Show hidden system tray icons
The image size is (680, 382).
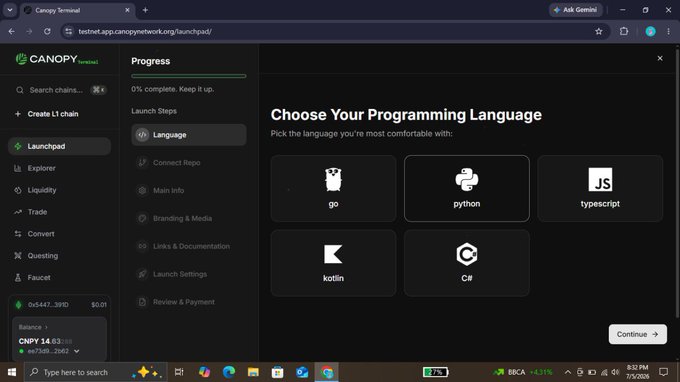(567, 372)
